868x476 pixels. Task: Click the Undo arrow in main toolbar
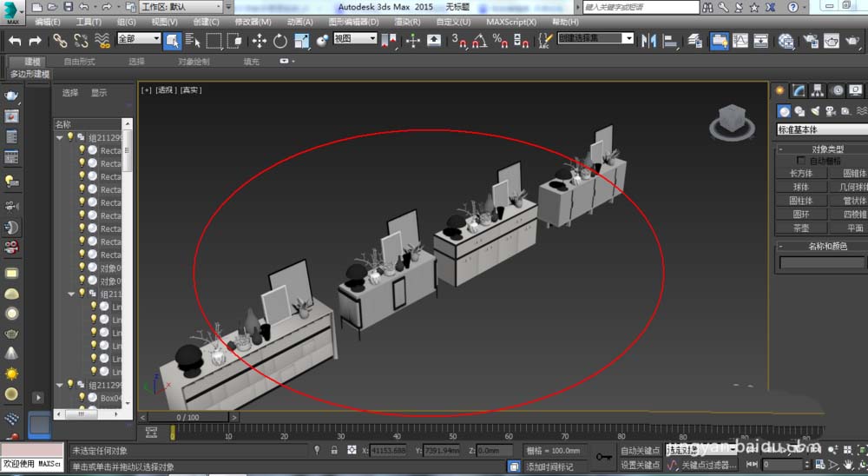point(15,41)
